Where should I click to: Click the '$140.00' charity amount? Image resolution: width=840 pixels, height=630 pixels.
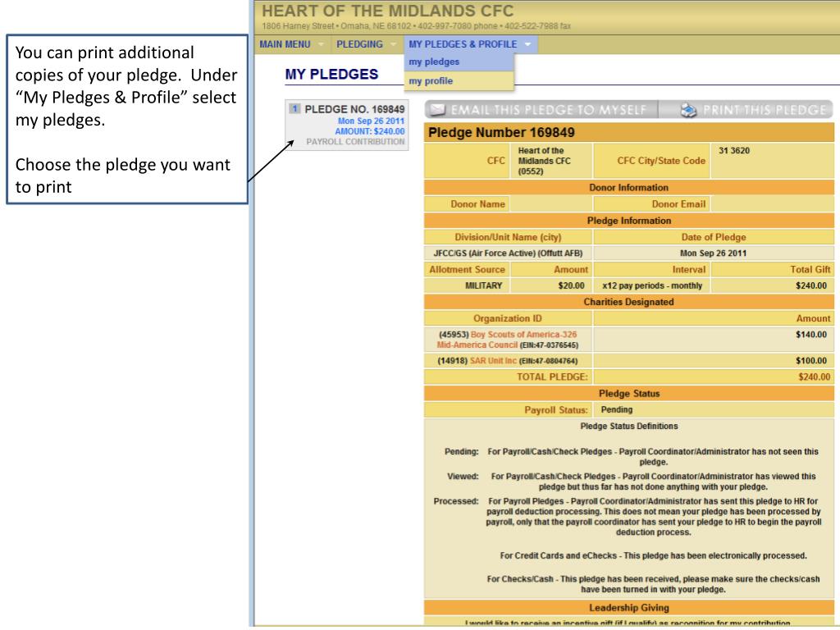(x=811, y=335)
